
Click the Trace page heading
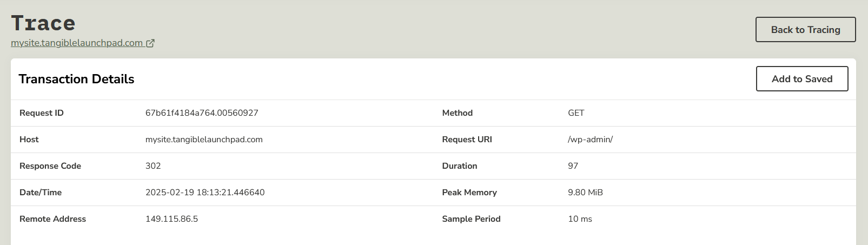point(43,23)
